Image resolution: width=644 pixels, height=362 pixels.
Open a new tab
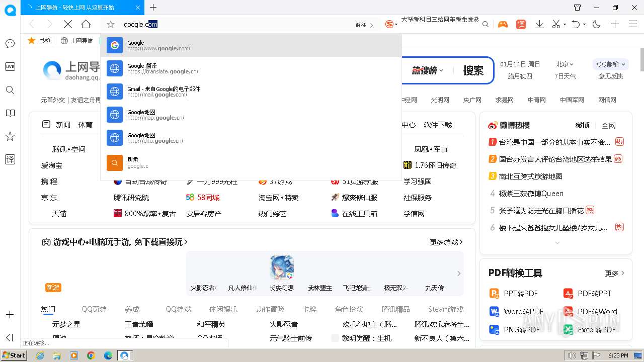pyautogui.click(x=153, y=8)
